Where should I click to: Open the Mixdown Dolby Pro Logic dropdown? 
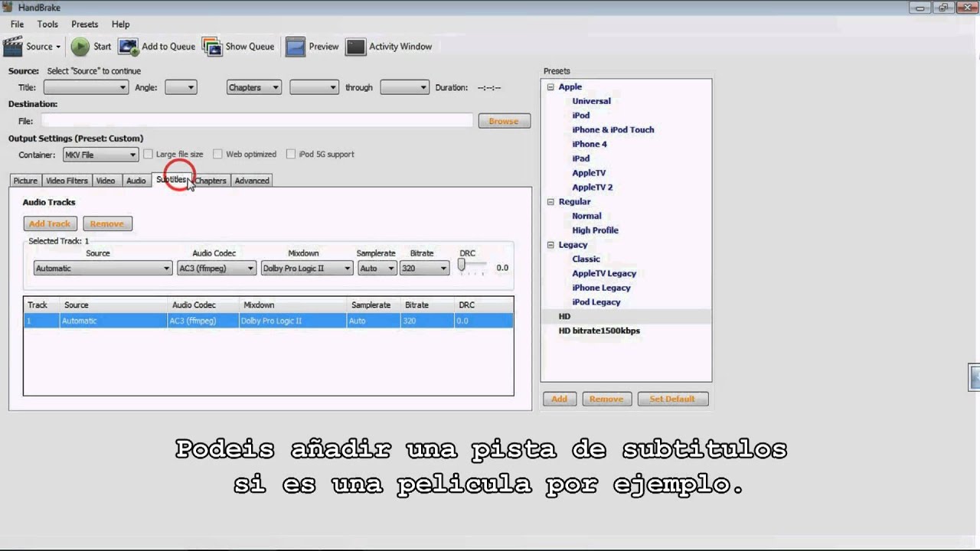pyautogui.click(x=306, y=268)
